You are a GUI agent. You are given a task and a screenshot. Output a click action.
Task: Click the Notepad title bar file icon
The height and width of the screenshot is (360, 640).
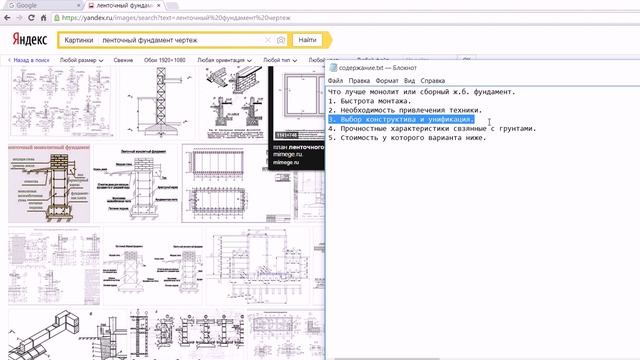pyautogui.click(x=333, y=68)
